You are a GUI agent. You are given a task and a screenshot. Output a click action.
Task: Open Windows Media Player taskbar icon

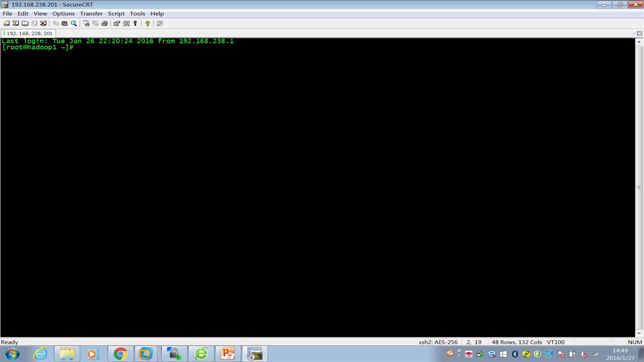click(x=92, y=354)
